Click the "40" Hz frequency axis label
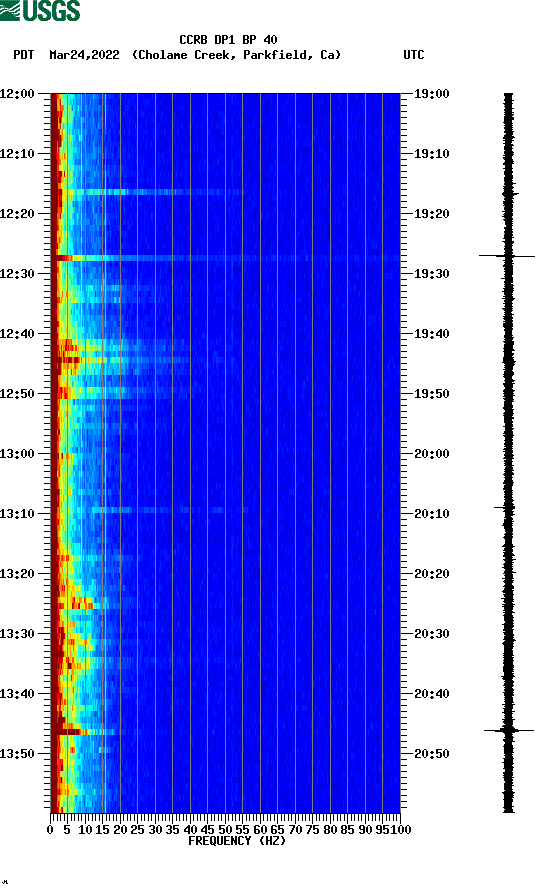This screenshot has height=893, width=552. (190, 830)
